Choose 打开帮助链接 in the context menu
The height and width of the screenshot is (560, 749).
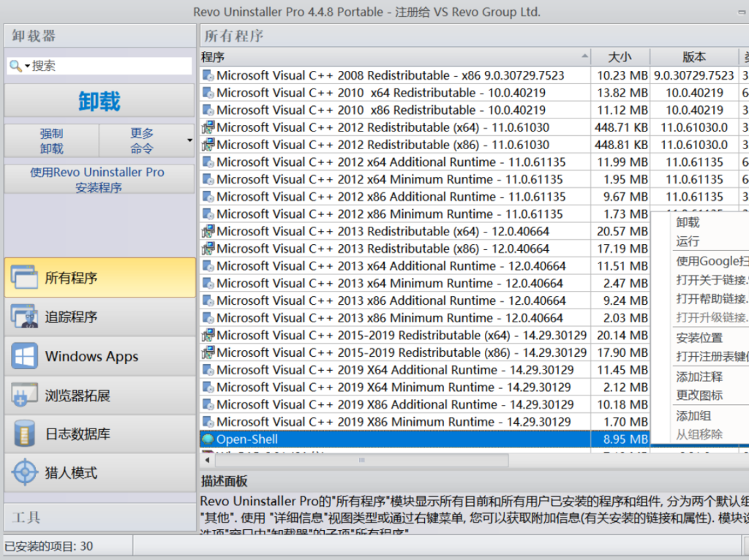coord(712,299)
